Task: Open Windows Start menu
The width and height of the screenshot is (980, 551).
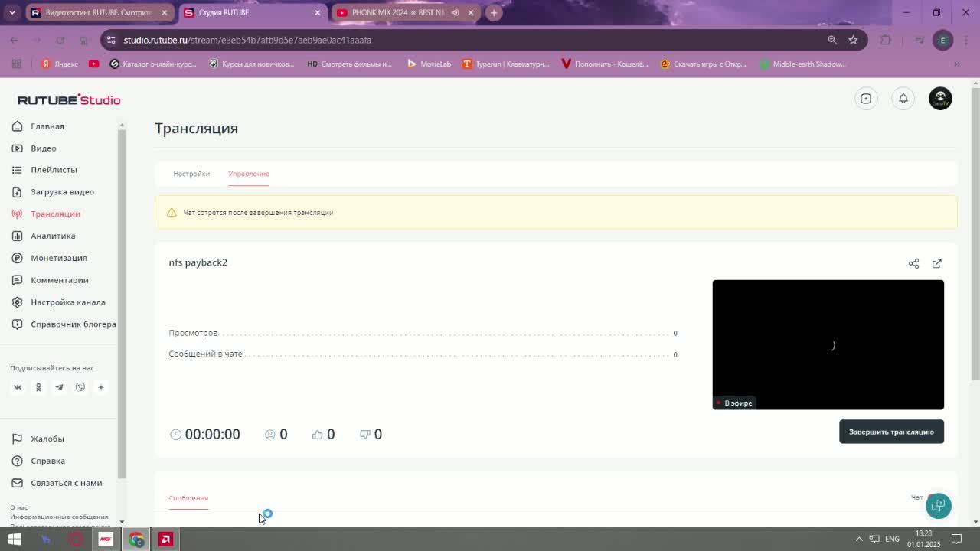Action: pyautogui.click(x=15, y=540)
